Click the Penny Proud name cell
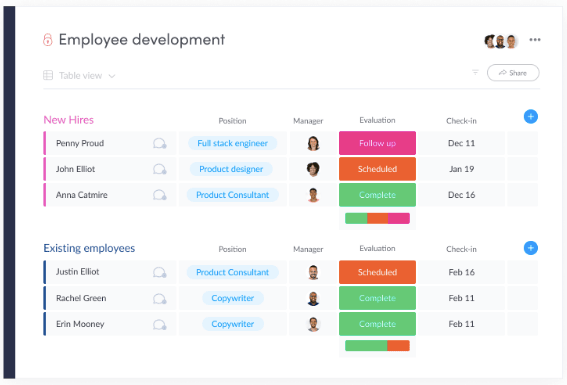The height and width of the screenshot is (385, 567). (x=110, y=143)
